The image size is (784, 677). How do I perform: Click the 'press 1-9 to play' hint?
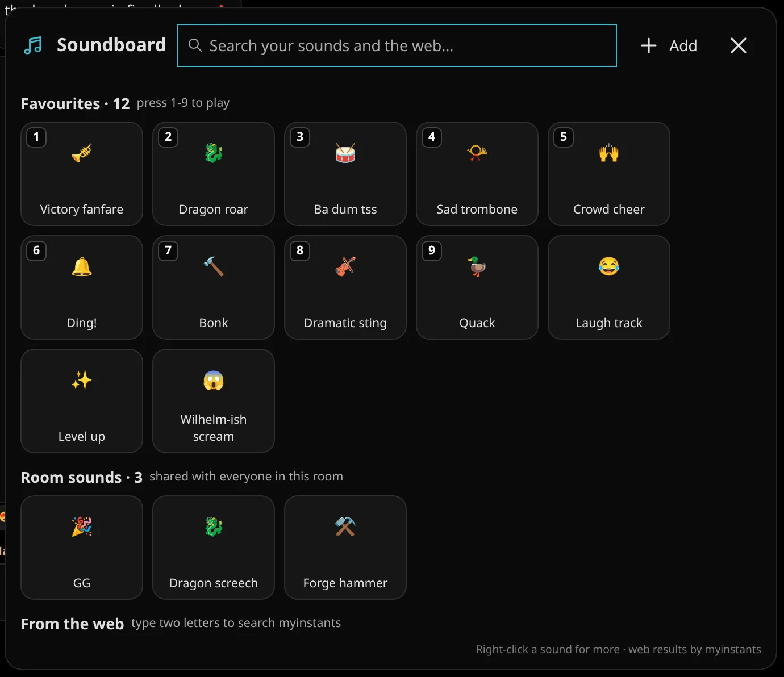pos(183,103)
